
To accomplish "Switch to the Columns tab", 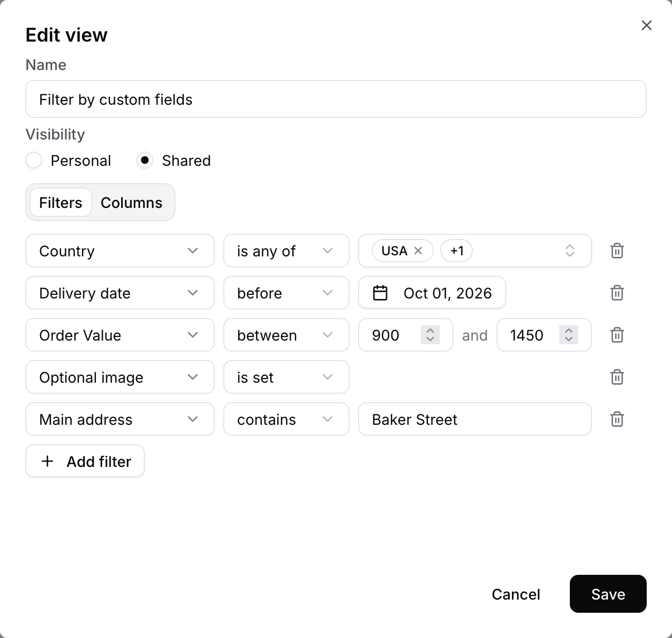I will click(132, 203).
